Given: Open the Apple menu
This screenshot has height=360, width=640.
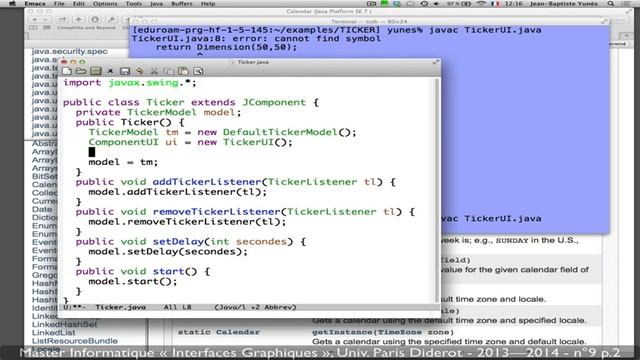Looking at the screenshot, I should (12, 4).
